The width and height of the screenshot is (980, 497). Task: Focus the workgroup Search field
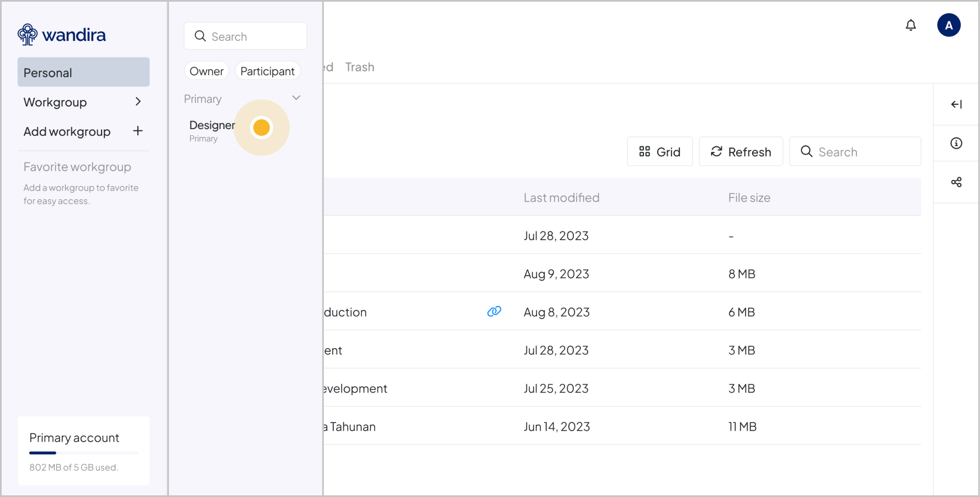click(246, 36)
